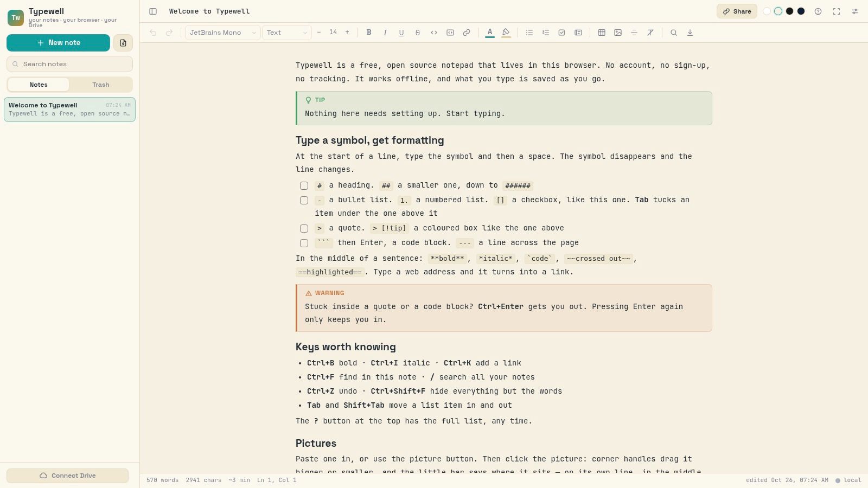The height and width of the screenshot is (488, 868).
Task: Toggle bold formatting in toolbar
Action: [x=369, y=33]
